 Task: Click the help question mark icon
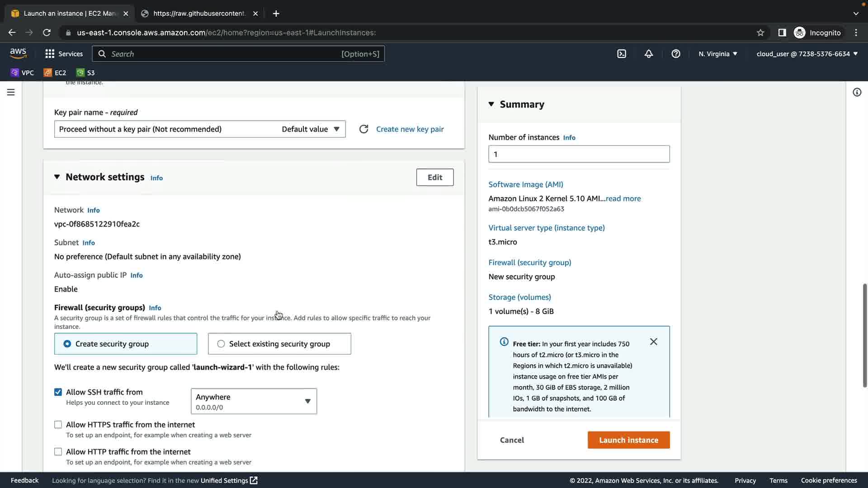point(675,54)
